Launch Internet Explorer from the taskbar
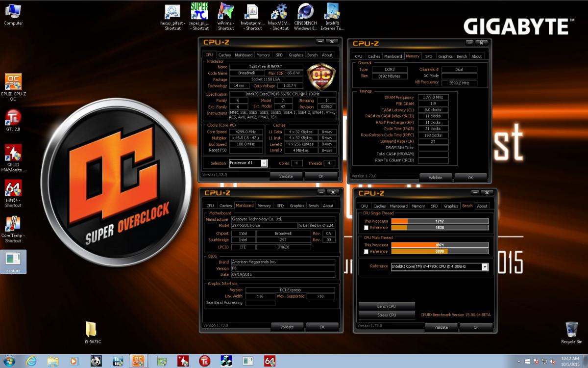The height and width of the screenshot is (368, 588). pyautogui.click(x=31, y=361)
